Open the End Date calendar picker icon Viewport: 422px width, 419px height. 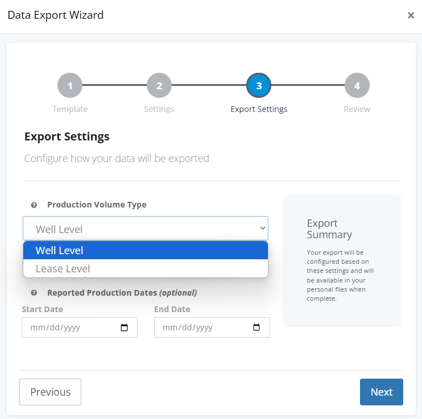[256, 327]
